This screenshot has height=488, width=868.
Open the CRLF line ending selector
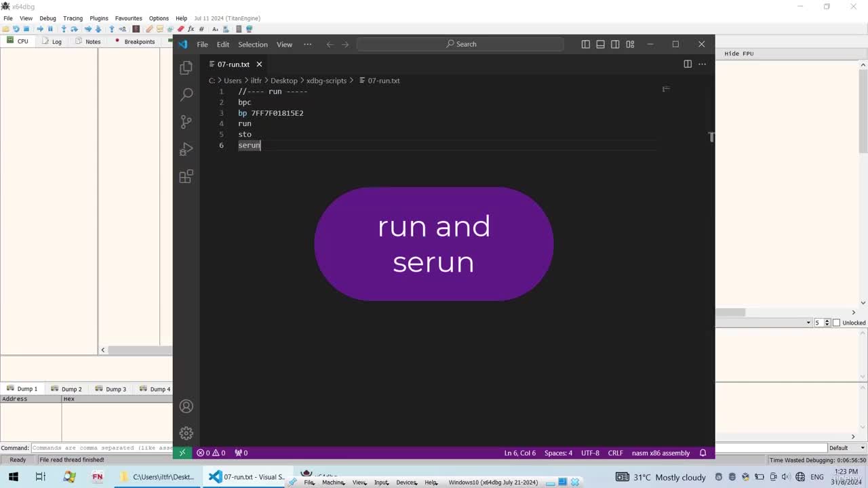tap(615, 453)
